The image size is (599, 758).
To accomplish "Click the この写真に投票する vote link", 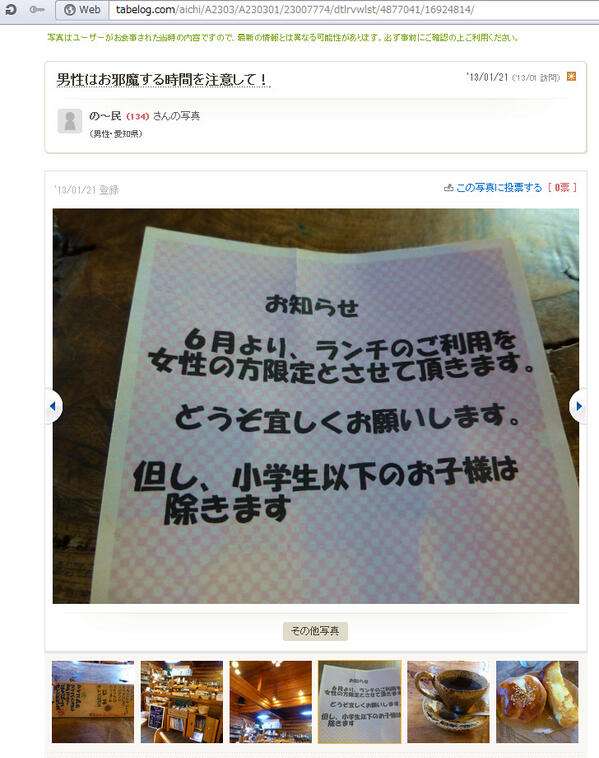I will tap(499, 188).
